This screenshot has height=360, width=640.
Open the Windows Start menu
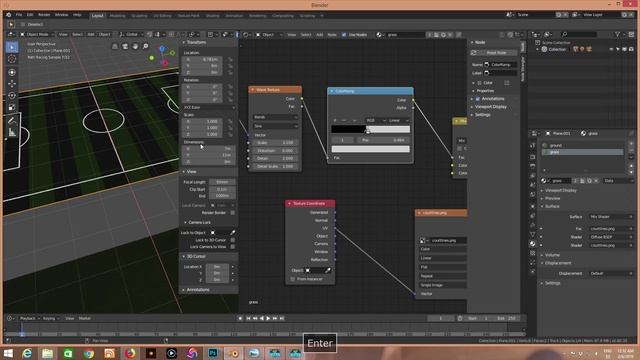(x=8, y=353)
